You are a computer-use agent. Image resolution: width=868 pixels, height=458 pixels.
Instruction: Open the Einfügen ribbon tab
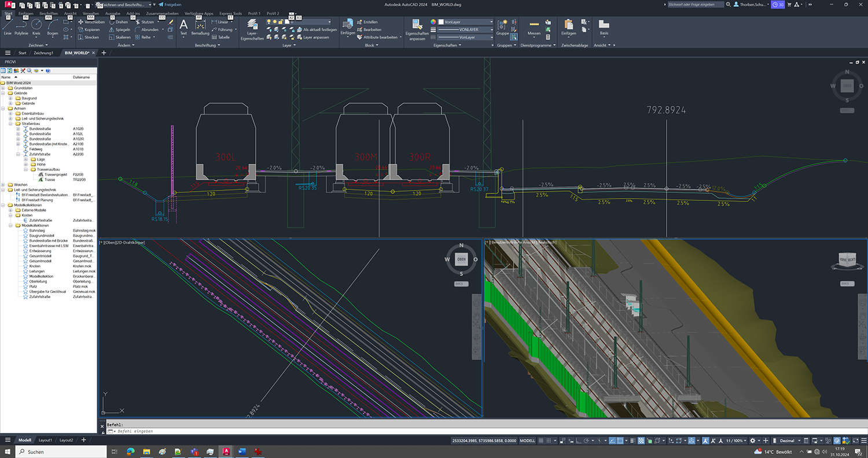(x=25, y=13)
